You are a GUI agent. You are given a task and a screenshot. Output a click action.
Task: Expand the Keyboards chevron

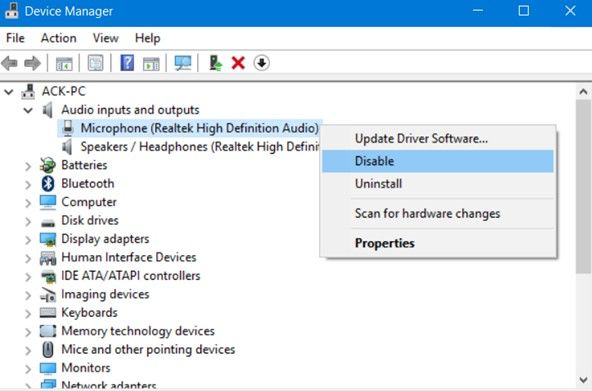tap(28, 314)
